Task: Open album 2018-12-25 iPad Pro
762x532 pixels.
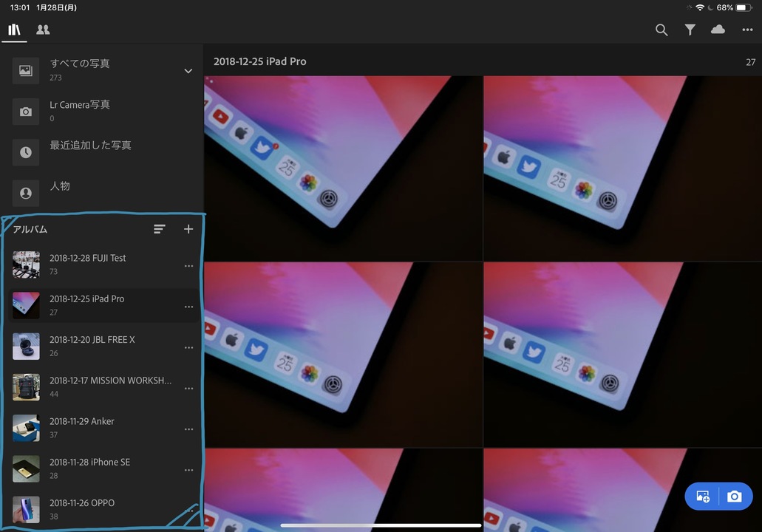Action: point(103,306)
